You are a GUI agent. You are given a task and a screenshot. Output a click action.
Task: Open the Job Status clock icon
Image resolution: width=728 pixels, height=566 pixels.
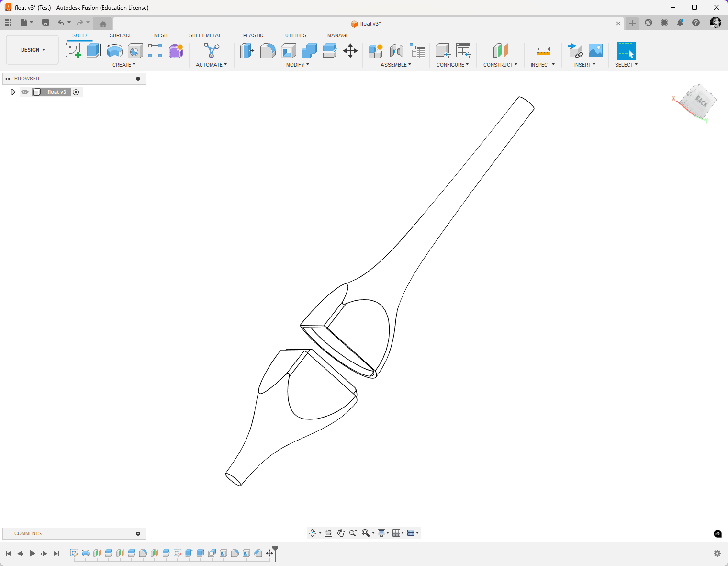click(x=664, y=23)
